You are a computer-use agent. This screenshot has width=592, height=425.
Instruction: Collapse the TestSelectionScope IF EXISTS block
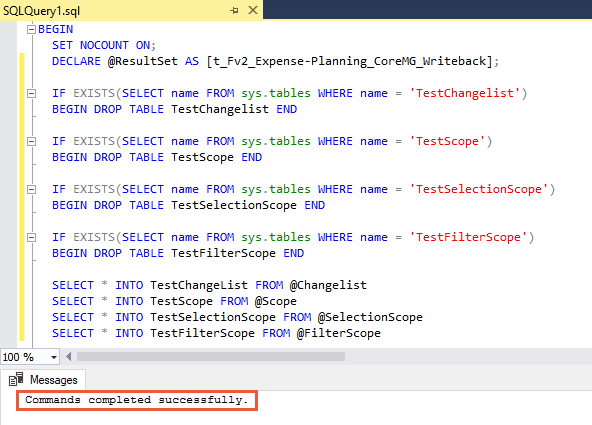(x=32, y=189)
